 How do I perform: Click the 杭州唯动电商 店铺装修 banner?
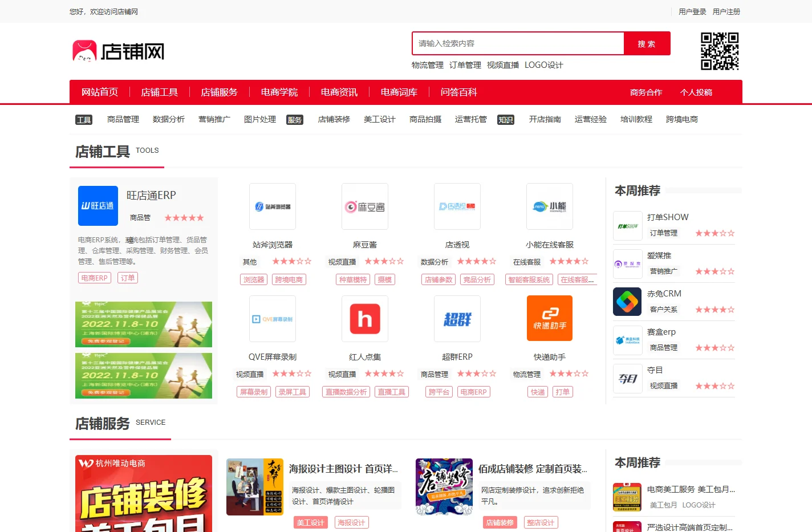tap(144, 494)
